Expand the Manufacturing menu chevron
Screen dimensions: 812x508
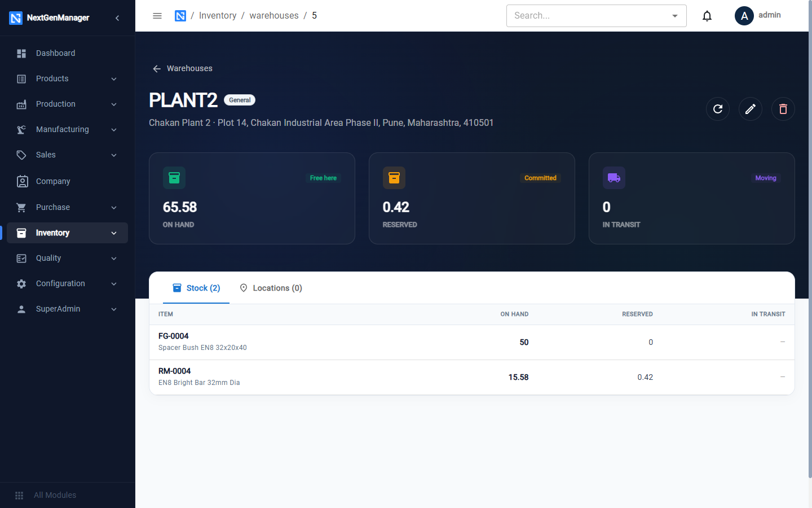click(x=114, y=130)
